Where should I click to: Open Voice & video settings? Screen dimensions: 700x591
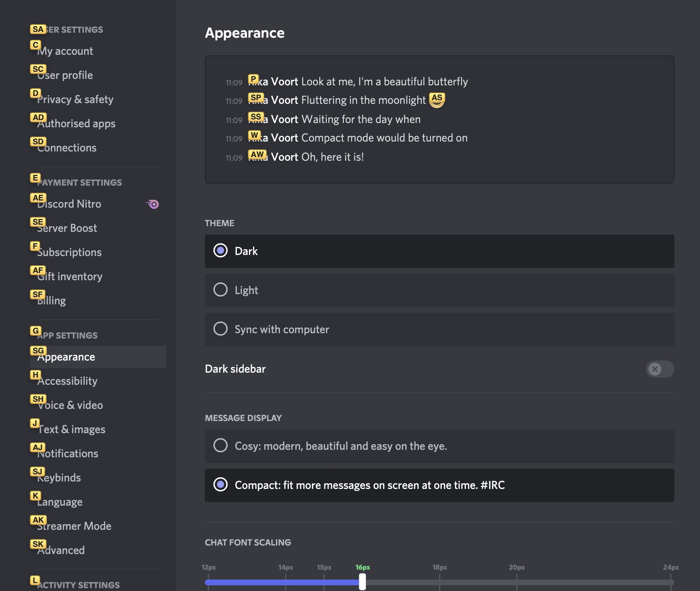(x=70, y=405)
